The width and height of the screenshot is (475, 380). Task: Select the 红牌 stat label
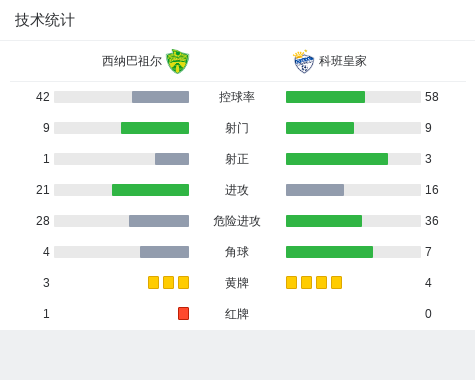[x=237, y=314]
